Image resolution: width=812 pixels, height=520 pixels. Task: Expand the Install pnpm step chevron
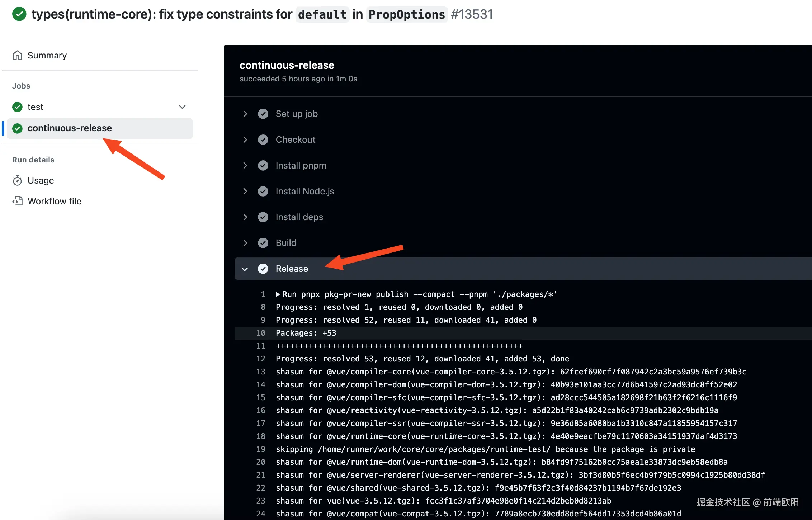point(245,165)
